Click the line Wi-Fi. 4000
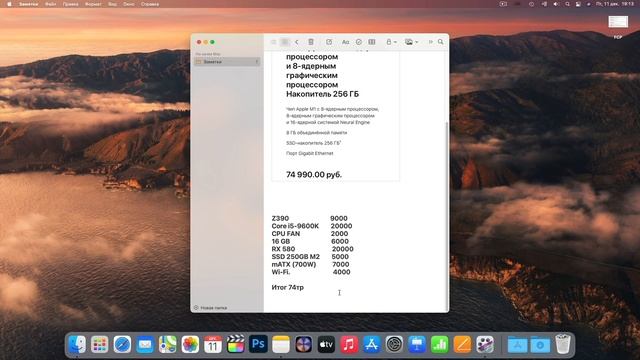 (x=311, y=272)
